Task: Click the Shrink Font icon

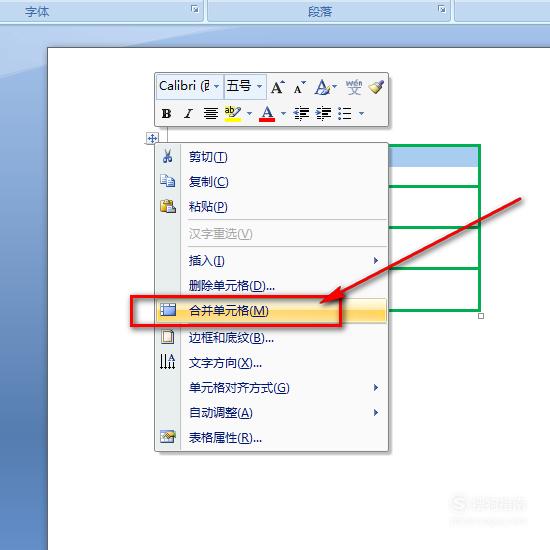Action: (x=300, y=87)
